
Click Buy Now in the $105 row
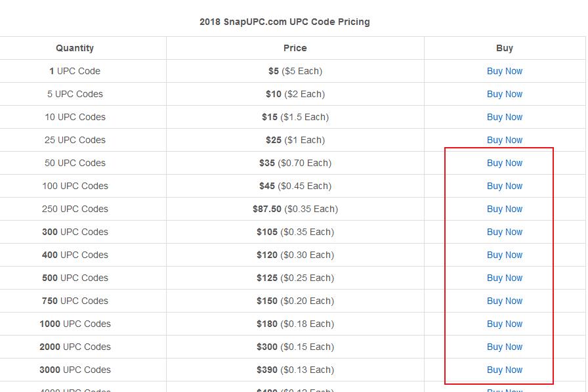(504, 232)
